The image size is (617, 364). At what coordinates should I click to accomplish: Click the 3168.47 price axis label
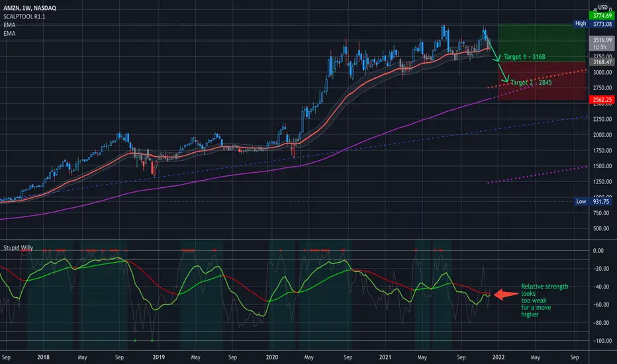point(602,62)
